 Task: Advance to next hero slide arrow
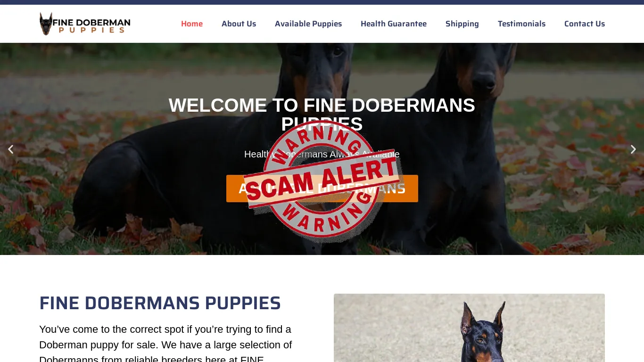tap(633, 149)
